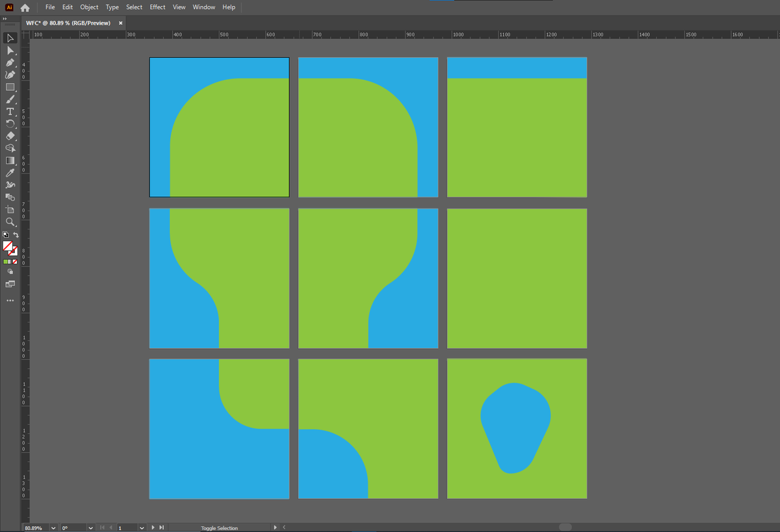
Task: Click the Home icon
Action: (25, 8)
